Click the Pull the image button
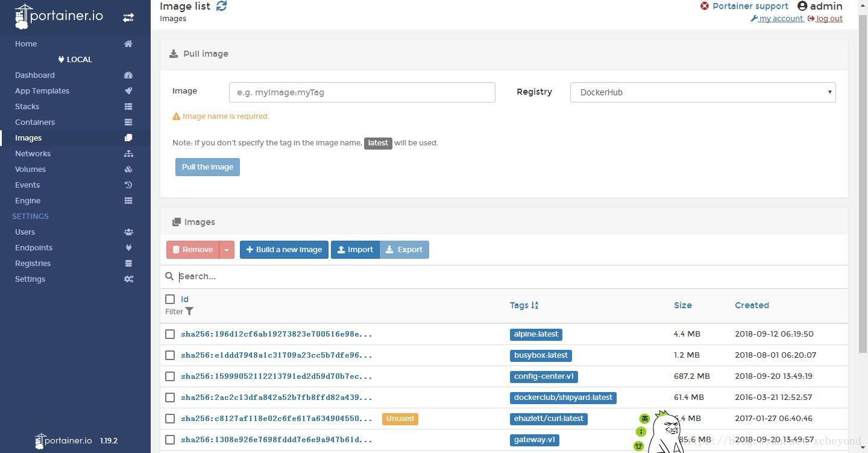 point(207,167)
